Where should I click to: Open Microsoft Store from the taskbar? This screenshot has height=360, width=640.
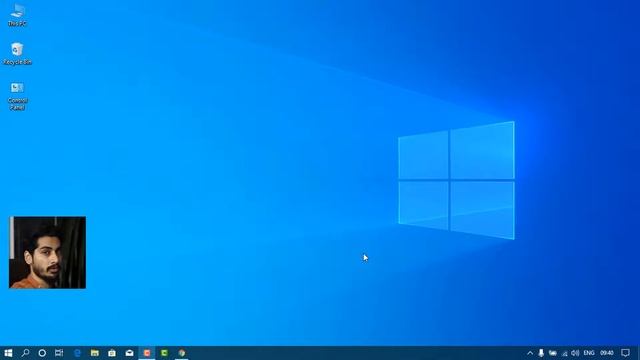(112, 353)
